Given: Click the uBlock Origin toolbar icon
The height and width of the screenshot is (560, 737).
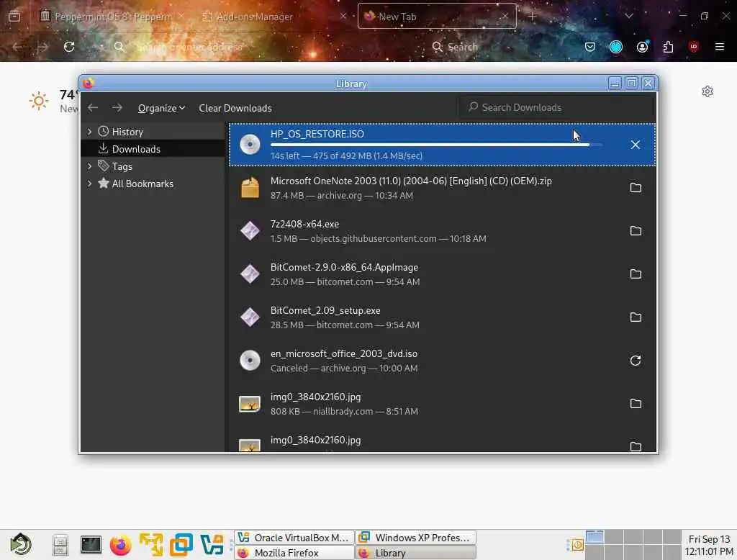Looking at the screenshot, I should click(x=693, y=47).
